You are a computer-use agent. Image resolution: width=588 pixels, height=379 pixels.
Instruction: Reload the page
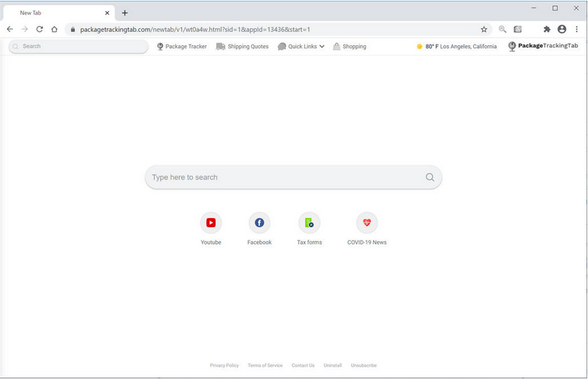[39, 29]
